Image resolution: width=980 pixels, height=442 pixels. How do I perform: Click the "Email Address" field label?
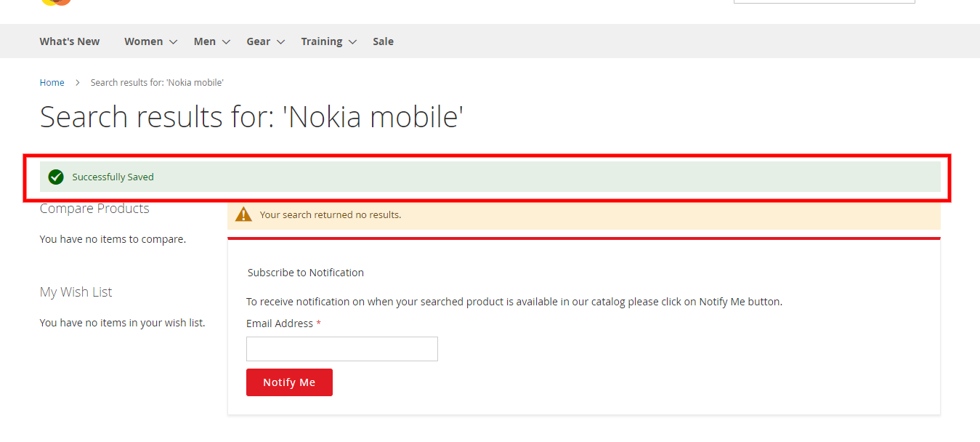[x=280, y=324]
